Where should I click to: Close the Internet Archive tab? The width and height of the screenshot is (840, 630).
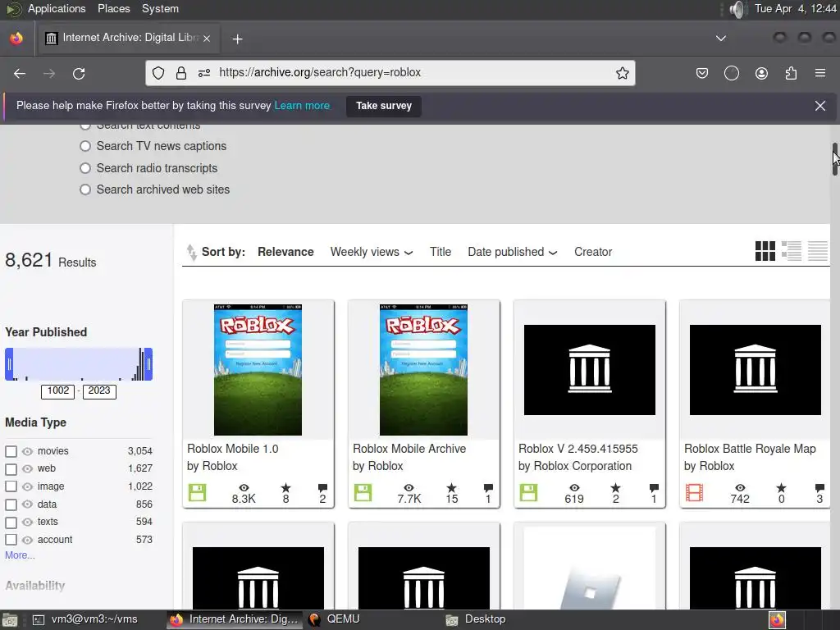pos(207,38)
